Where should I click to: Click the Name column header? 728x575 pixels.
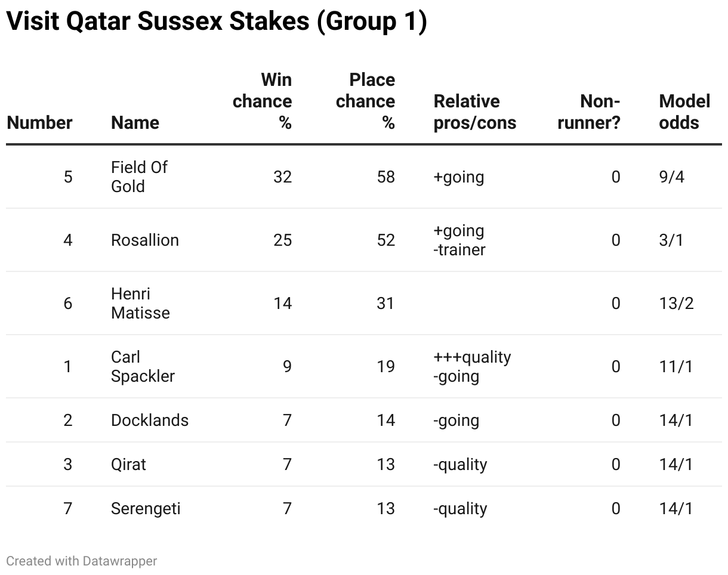coord(135,122)
